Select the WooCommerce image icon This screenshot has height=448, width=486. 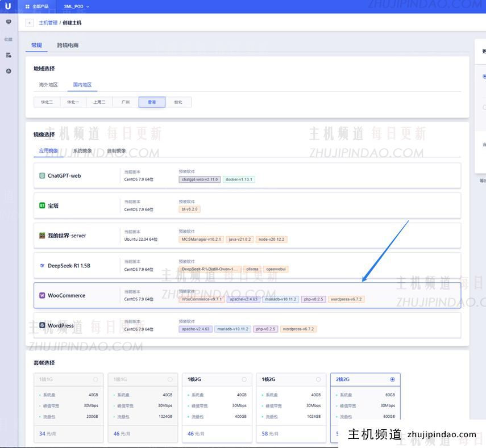42,295
